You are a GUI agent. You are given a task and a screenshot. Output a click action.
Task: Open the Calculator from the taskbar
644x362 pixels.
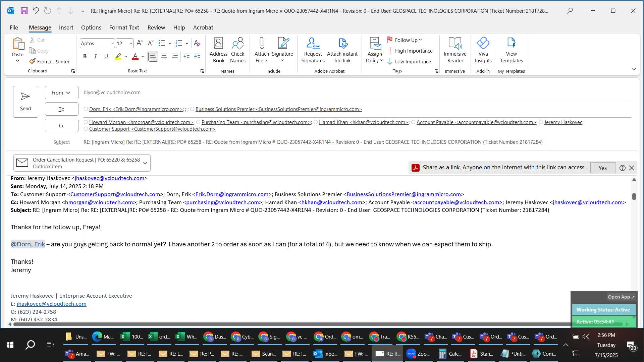click(450, 354)
